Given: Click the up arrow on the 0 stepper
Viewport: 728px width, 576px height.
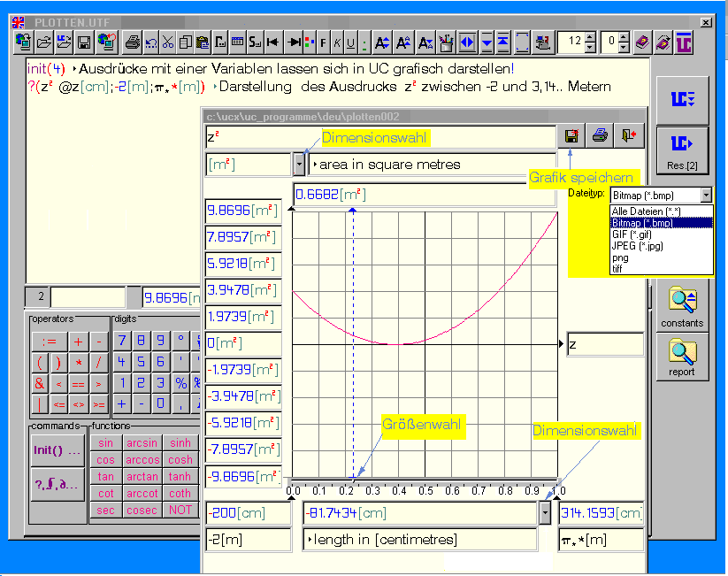Looking at the screenshot, I should click(x=625, y=37).
